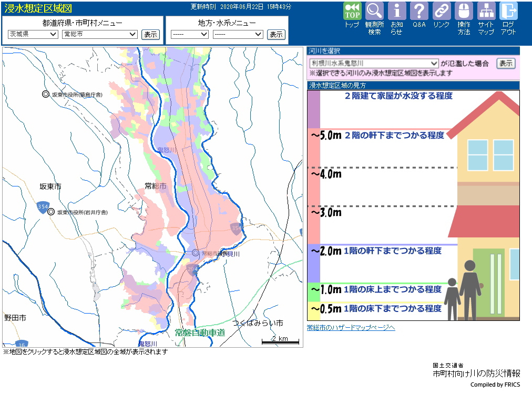The image size is (532, 395).
Task: Click the 小貝川 river label
Action: pyautogui.click(x=231, y=254)
